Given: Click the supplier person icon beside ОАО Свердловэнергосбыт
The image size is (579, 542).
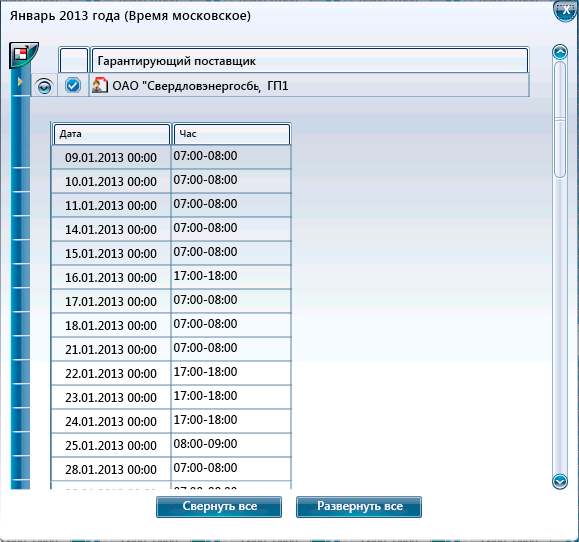Looking at the screenshot, I should click(100, 85).
